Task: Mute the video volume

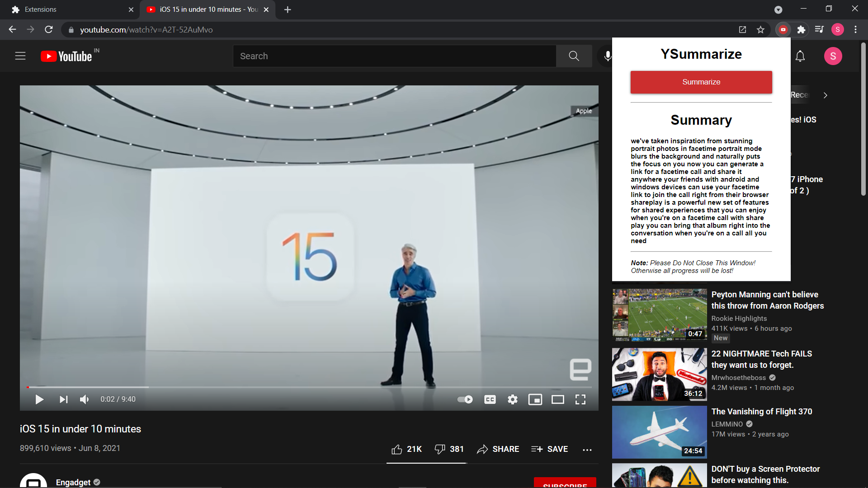Action: [x=85, y=399]
